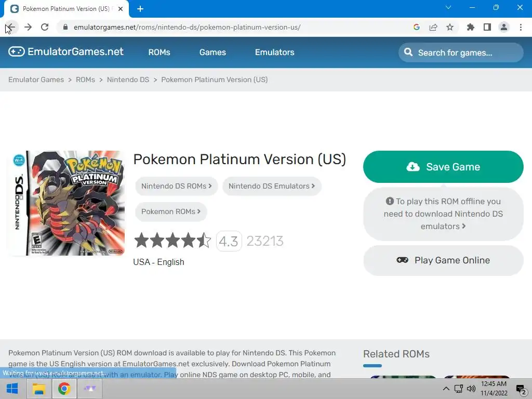The image size is (532, 399).
Task: Open the tab search chevron
Action: tap(448, 7)
